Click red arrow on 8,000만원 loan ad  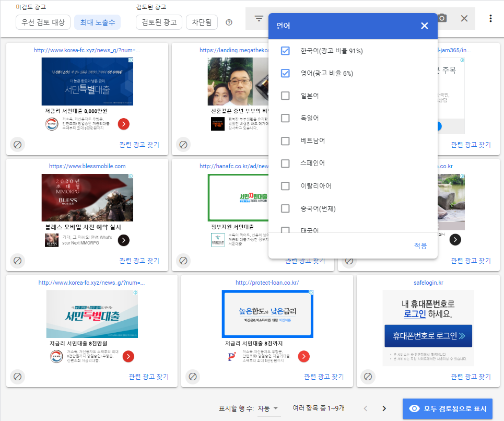(x=124, y=124)
